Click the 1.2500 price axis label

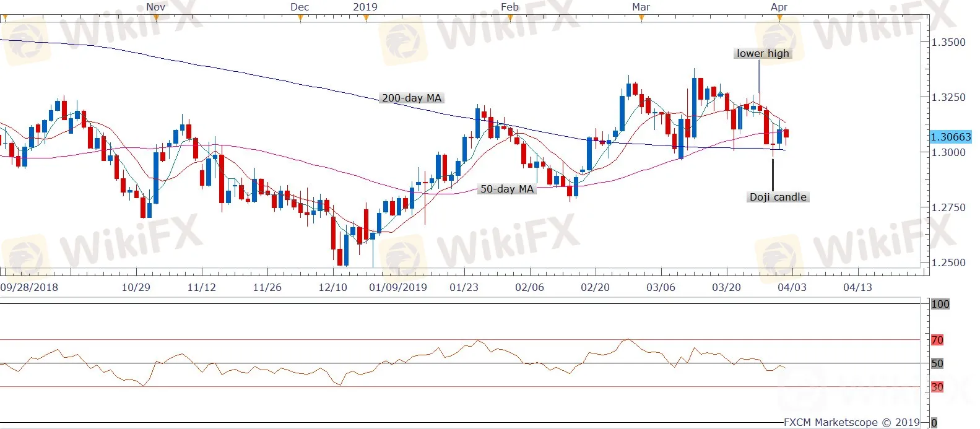coord(948,262)
